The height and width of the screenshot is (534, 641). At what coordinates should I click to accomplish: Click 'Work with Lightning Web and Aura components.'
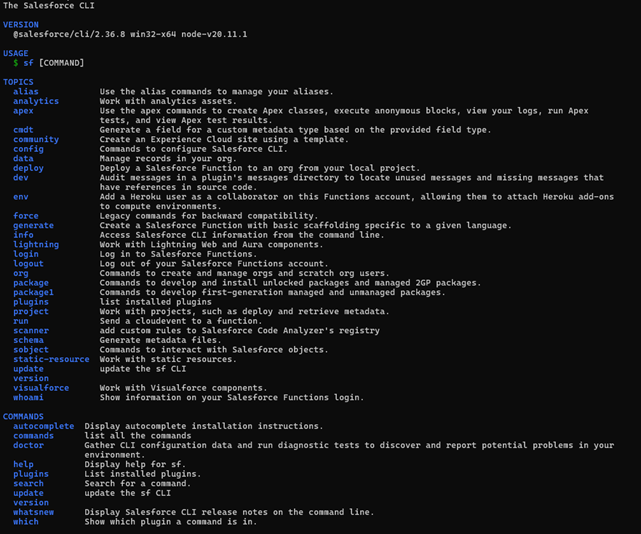211,245
